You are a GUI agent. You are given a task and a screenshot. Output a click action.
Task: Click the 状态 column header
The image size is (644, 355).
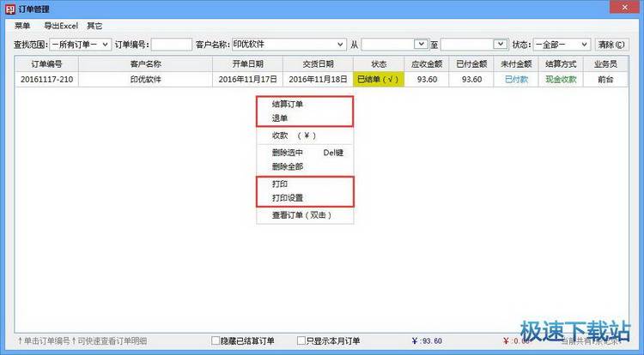click(379, 64)
